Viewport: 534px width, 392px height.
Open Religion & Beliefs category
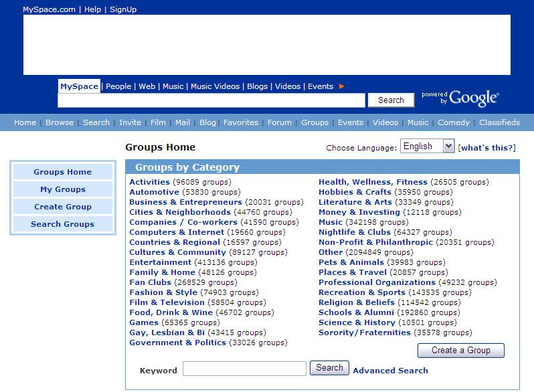coord(357,302)
